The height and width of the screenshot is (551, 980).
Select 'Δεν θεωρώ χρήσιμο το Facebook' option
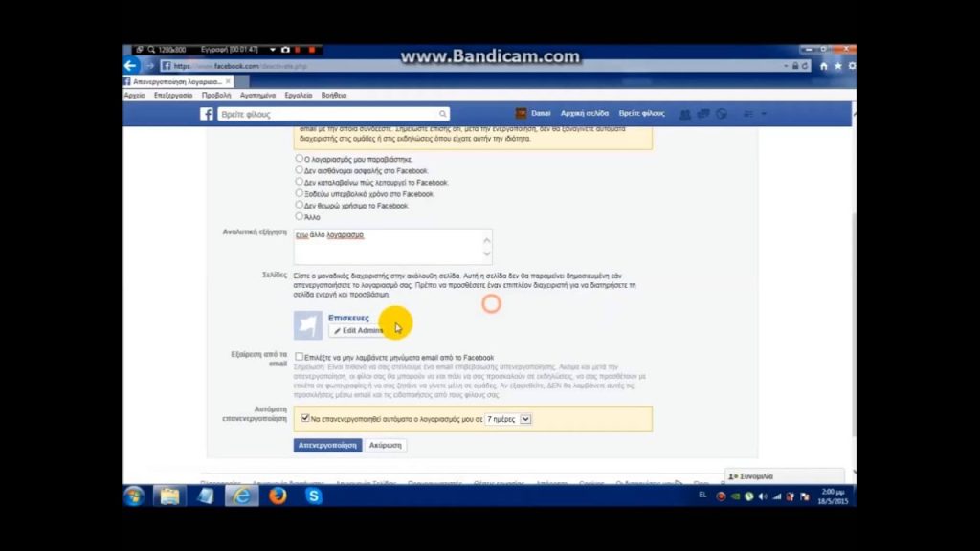[x=299, y=205]
